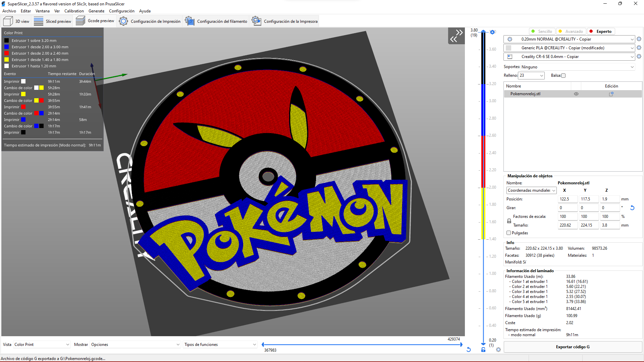Click the black swatch for Extrusor 1 sobre 3.20 mm

click(x=6, y=41)
